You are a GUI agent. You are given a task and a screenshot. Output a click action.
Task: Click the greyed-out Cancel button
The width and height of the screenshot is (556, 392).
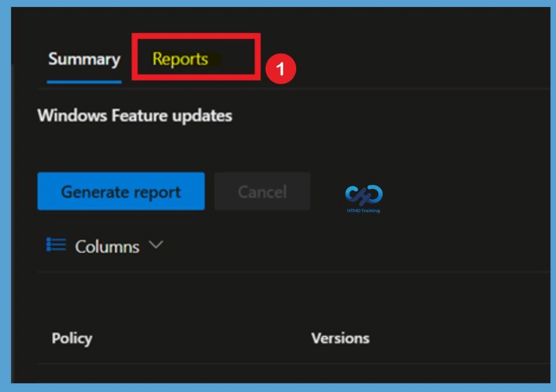point(262,191)
